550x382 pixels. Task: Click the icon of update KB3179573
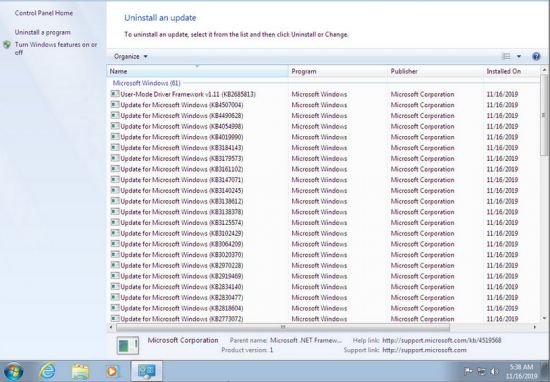click(115, 158)
